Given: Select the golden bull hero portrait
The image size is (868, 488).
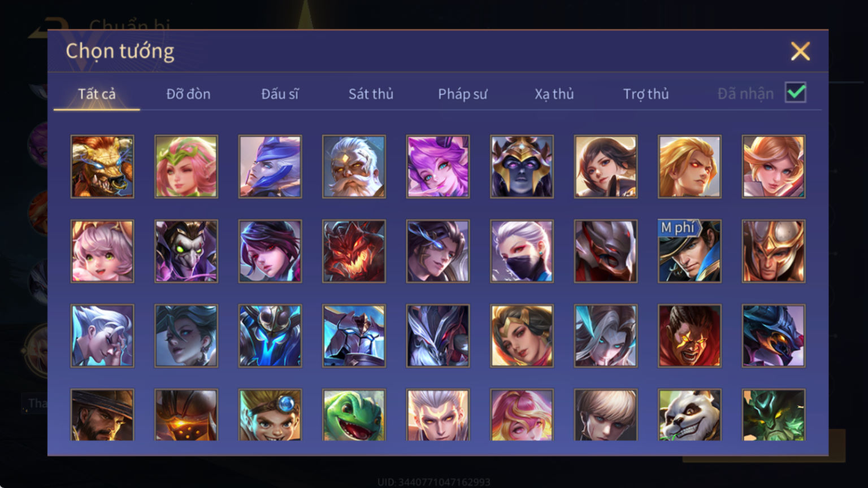Looking at the screenshot, I should tap(102, 167).
